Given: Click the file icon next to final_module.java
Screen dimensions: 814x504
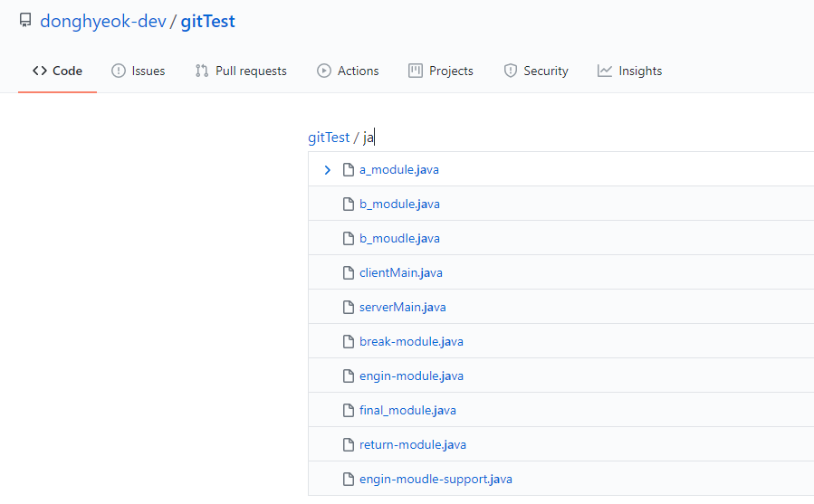Looking at the screenshot, I should (x=349, y=410).
